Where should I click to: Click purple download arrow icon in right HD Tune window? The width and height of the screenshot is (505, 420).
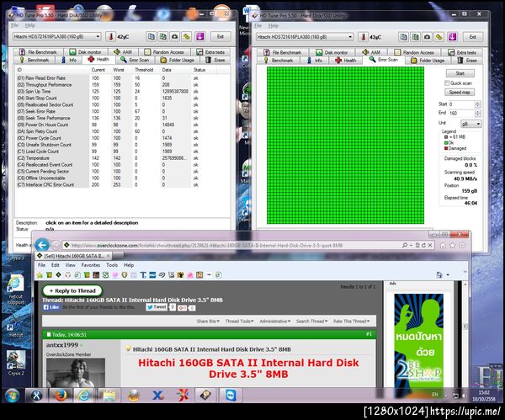(452, 37)
